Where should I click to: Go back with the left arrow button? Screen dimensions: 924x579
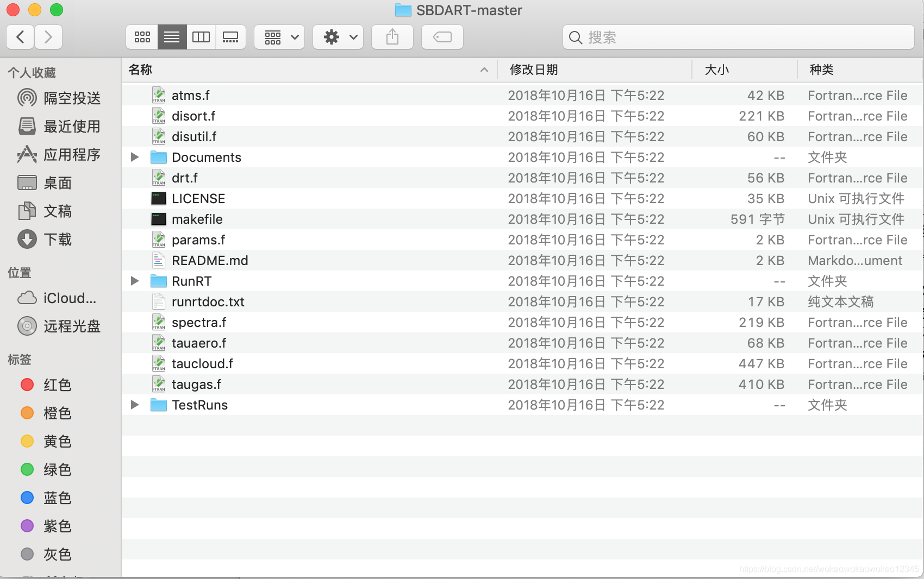tap(21, 37)
